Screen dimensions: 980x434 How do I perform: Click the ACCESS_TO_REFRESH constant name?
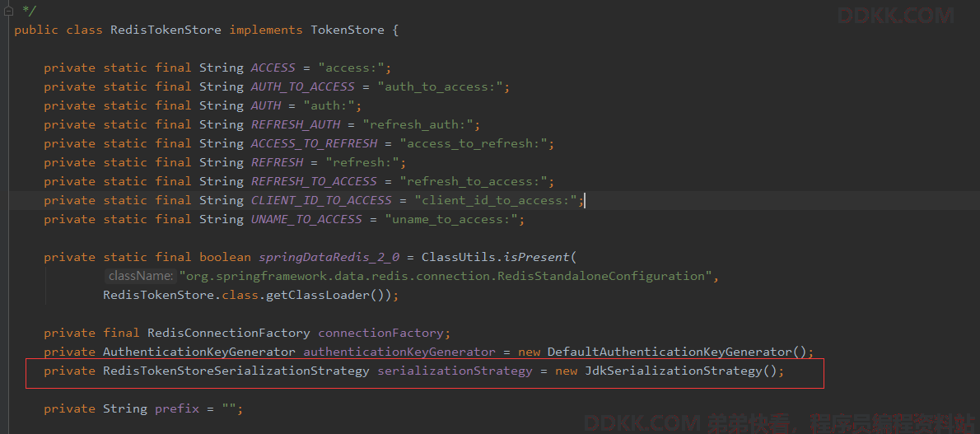[314, 143]
